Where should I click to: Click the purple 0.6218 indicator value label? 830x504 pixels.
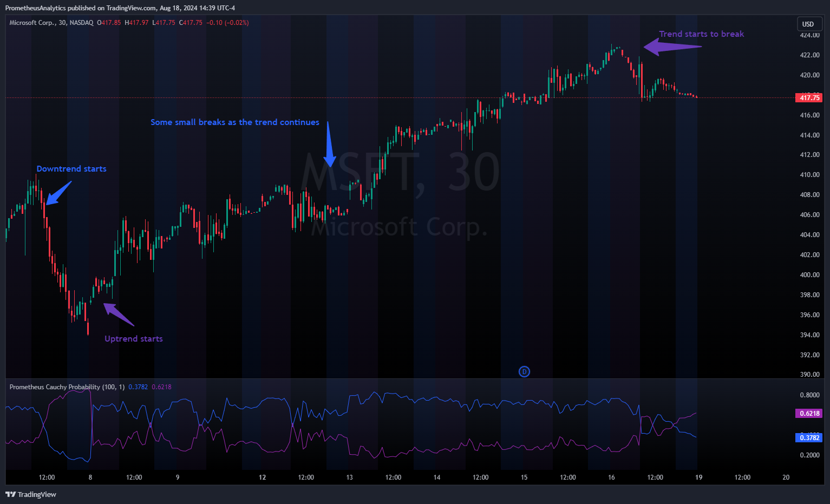pos(809,413)
